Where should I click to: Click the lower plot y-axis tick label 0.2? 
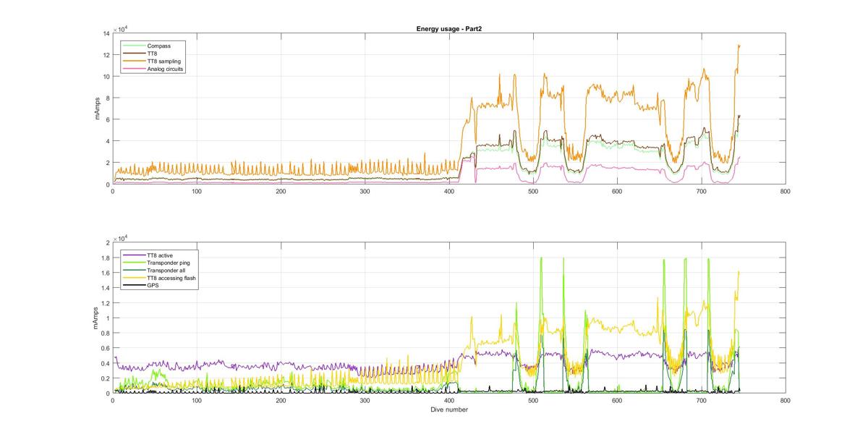105,379
